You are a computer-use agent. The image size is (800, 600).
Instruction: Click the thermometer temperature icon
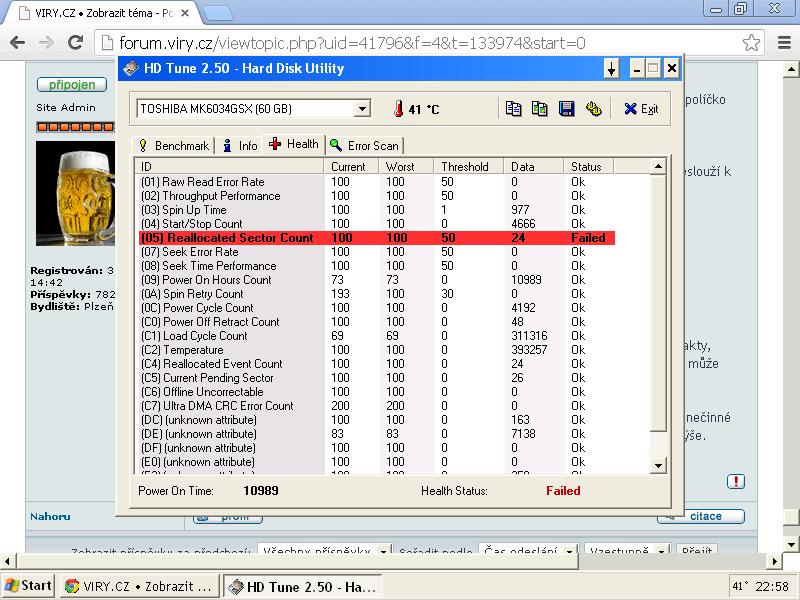[398, 109]
